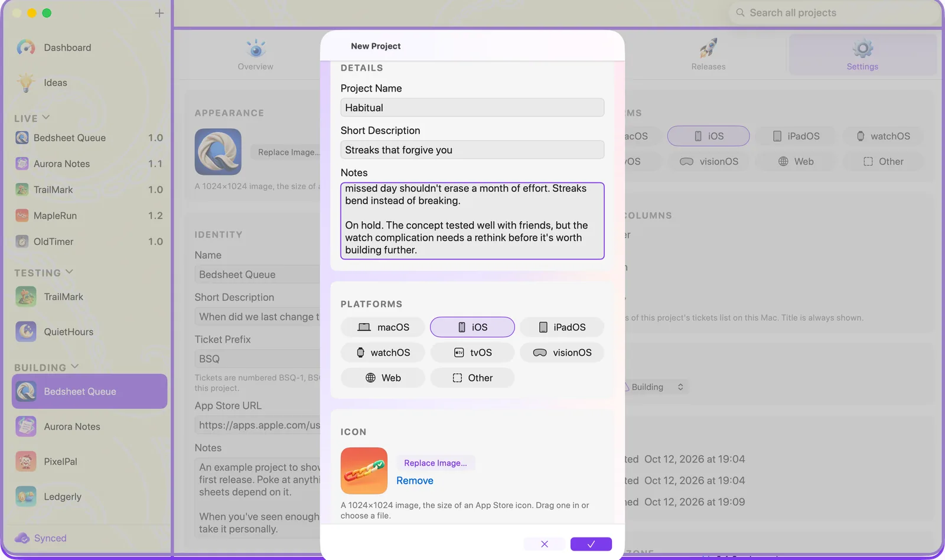This screenshot has height=560, width=945.
Task: Collapse the LIVE sidebar section
Action: pyautogui.click(x=46, y=117)
